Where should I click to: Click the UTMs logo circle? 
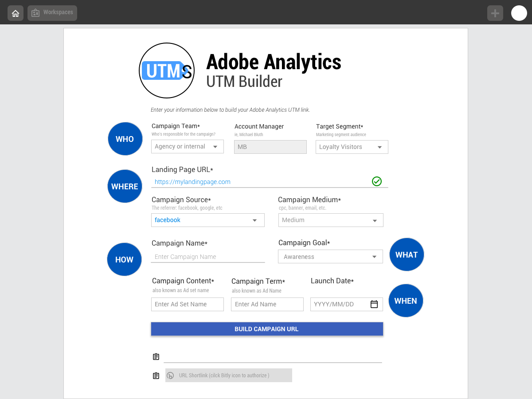167,70
